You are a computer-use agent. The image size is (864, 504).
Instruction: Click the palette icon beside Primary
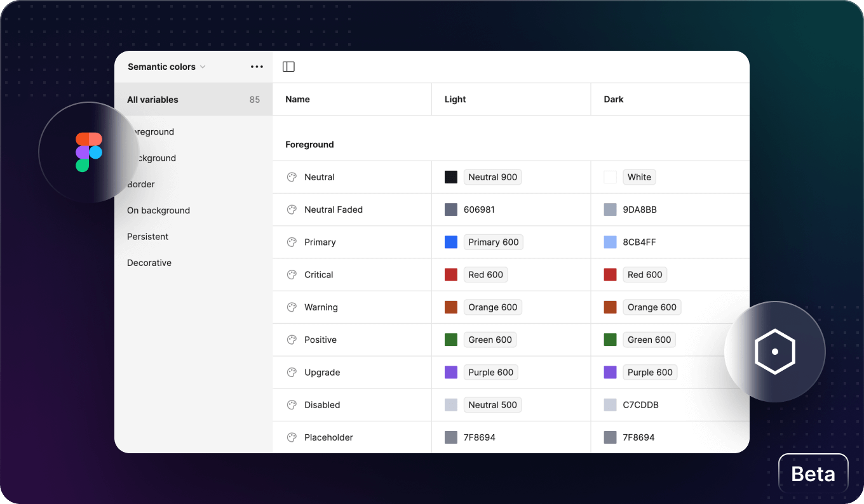pyautogui.click(x=292, y=242)
